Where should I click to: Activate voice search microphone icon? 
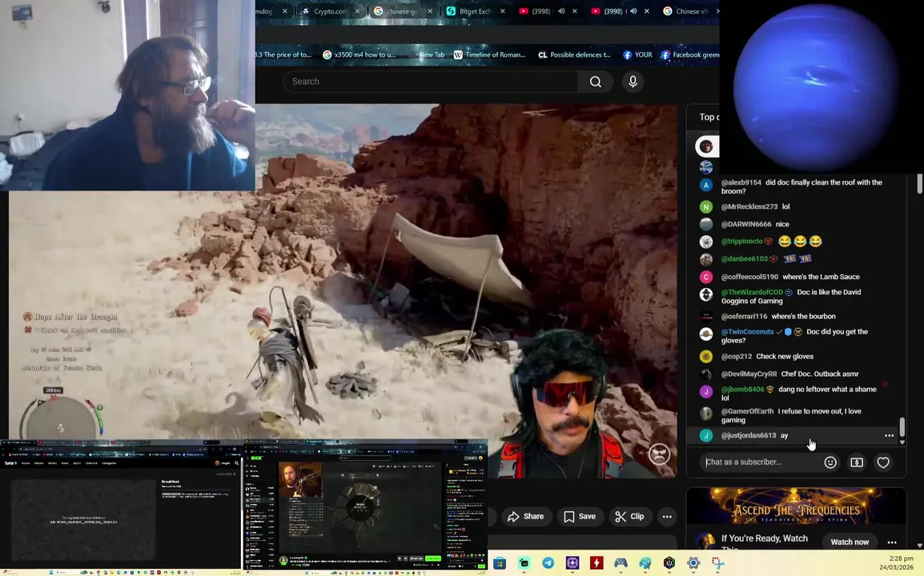pos(633,82)
